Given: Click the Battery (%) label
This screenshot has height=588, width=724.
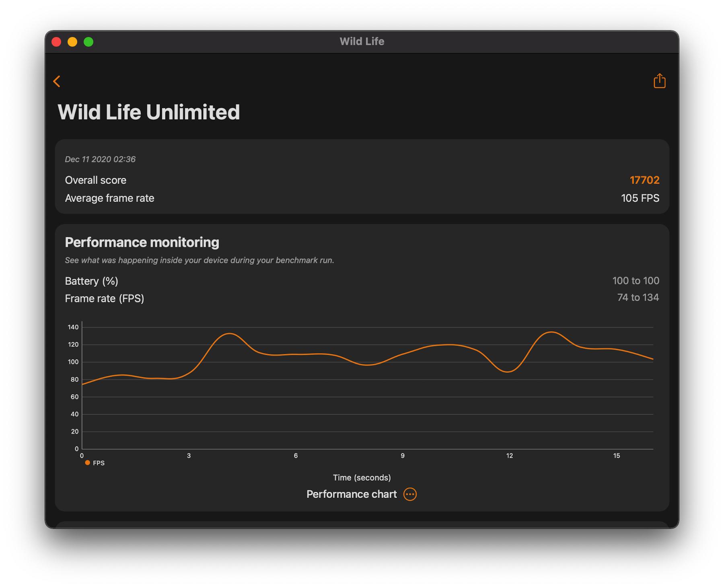Looking at the screenshot, I should coord(92,281).
